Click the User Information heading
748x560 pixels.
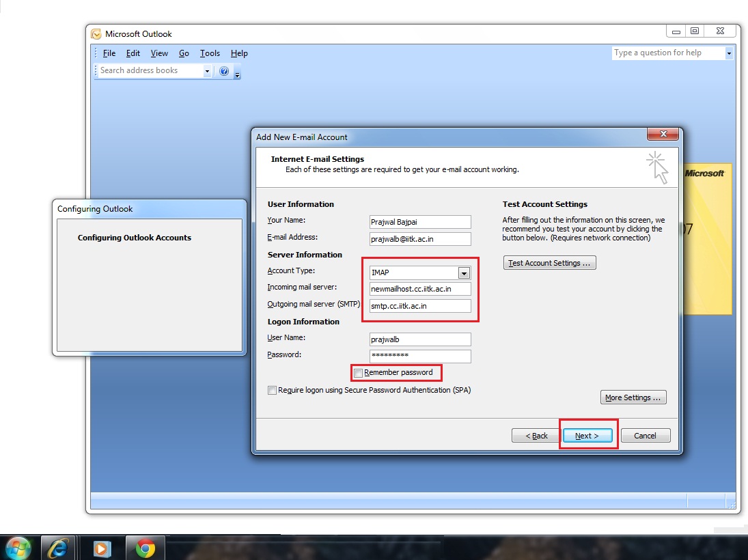301,204
